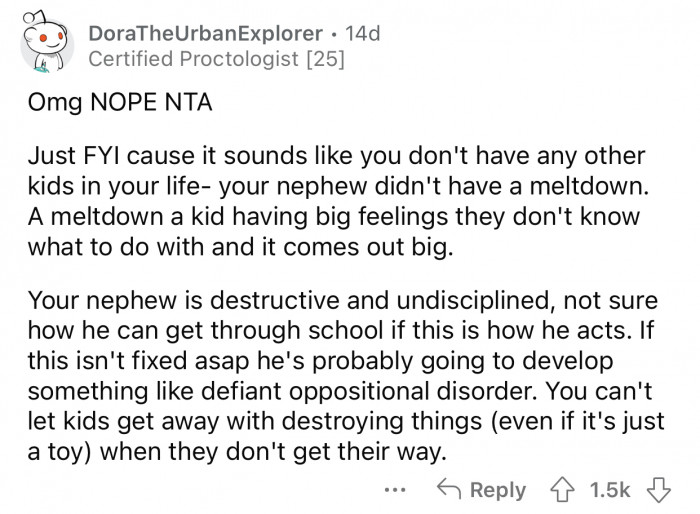The height and width of the screenshot is (514, 700).
Task: Open the three-dot more options menu
Action: (x=398, y=490)
